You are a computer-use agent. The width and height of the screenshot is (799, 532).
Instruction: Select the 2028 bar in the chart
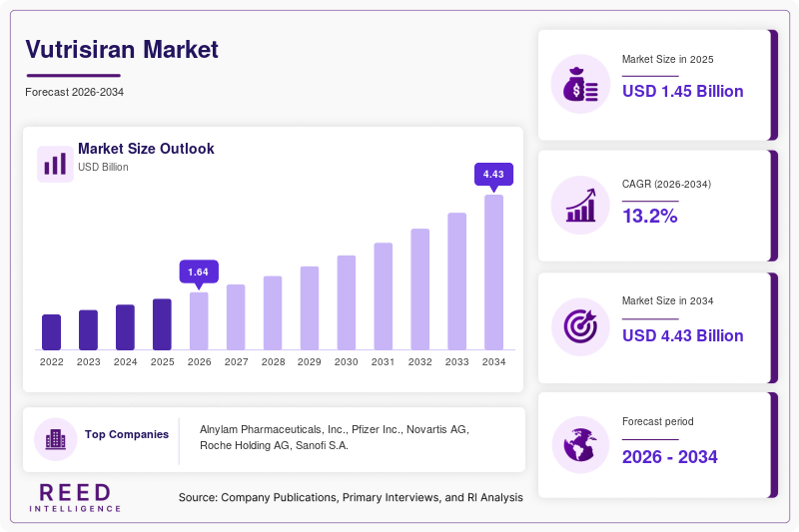[x=273, y=313]
